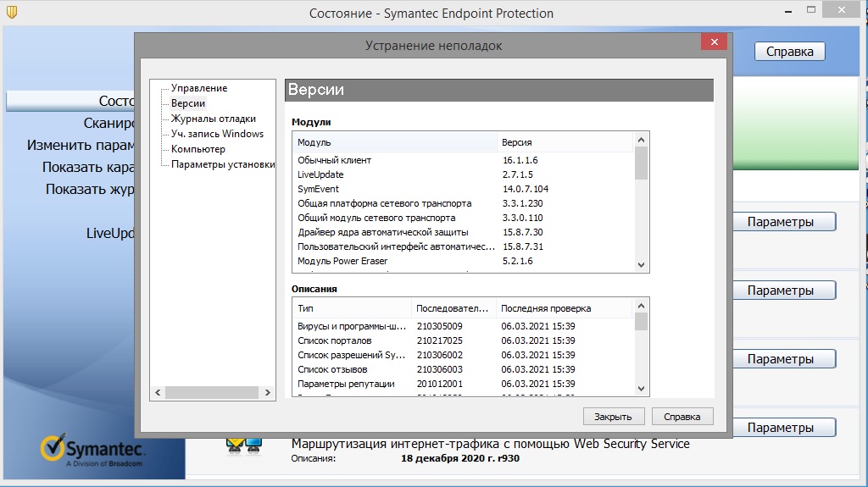Screen dimensions: 868x487
Task: Select Управление in the tree
Action: pyautogui.click(x=198, y=88)
